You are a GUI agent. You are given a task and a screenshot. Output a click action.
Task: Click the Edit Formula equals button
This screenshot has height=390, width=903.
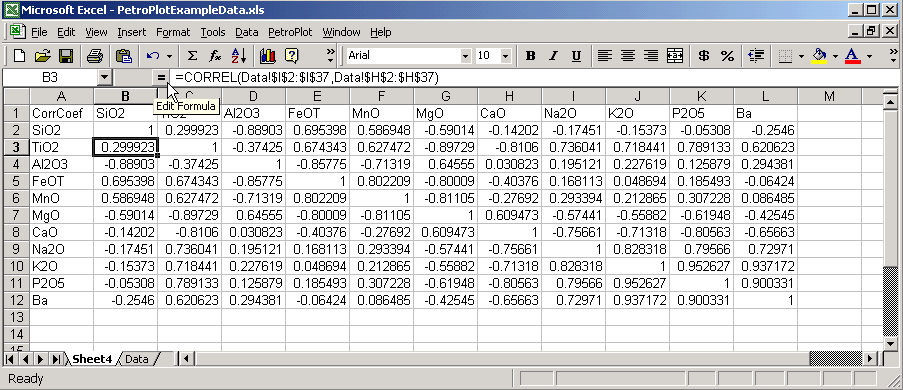click(x=161, y=77)
